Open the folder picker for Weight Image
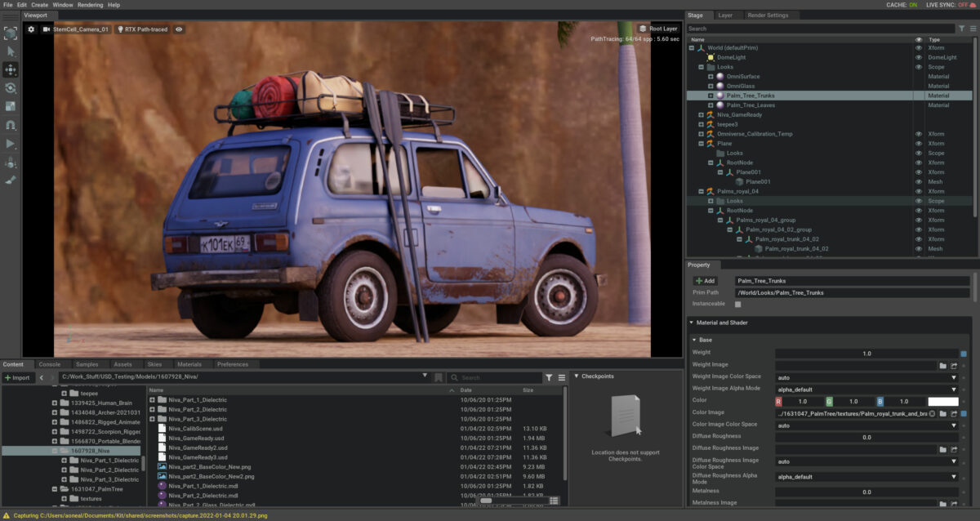 (942, 366)
